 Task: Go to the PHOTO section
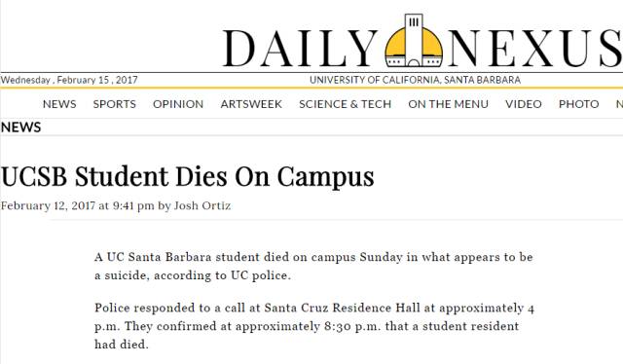(578, 104)
